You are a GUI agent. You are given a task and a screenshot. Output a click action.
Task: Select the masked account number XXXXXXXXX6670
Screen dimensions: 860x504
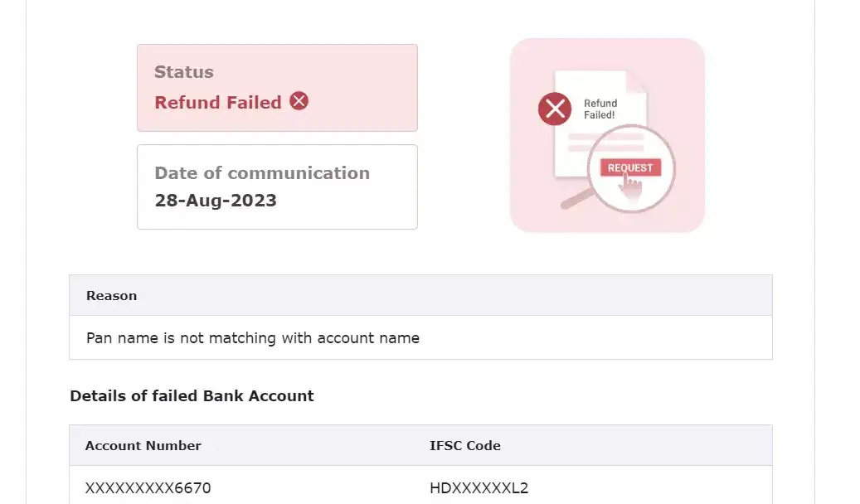coord(148,488)
